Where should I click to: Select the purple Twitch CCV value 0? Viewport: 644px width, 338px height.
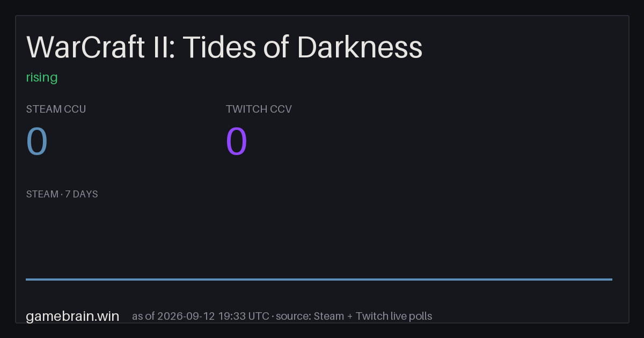[x=237, y=142]
